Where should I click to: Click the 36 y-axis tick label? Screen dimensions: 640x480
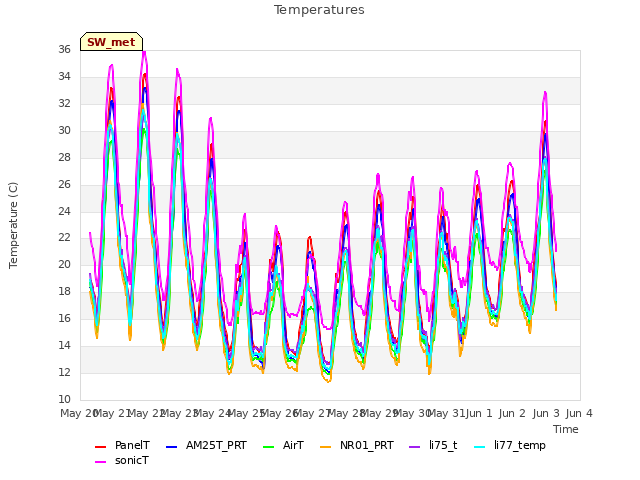coord(64,49)
